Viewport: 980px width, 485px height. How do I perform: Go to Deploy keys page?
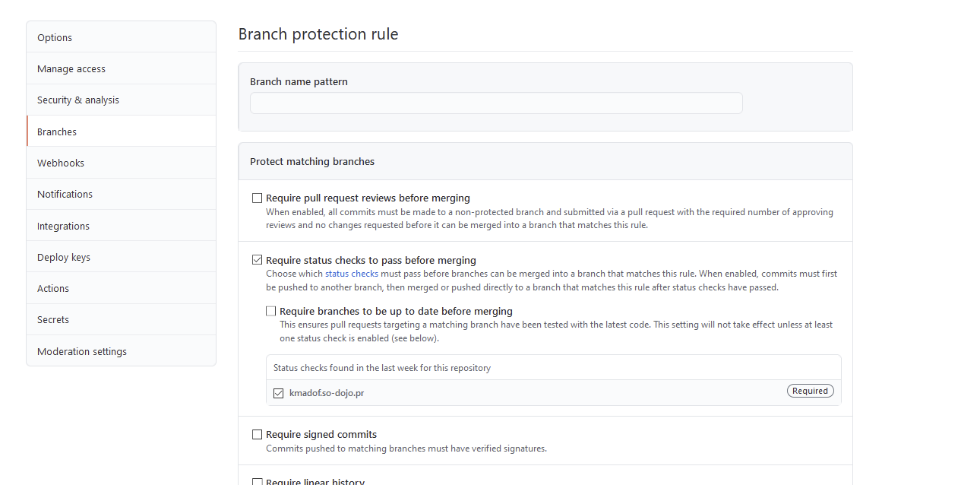[x=64, y=257]
